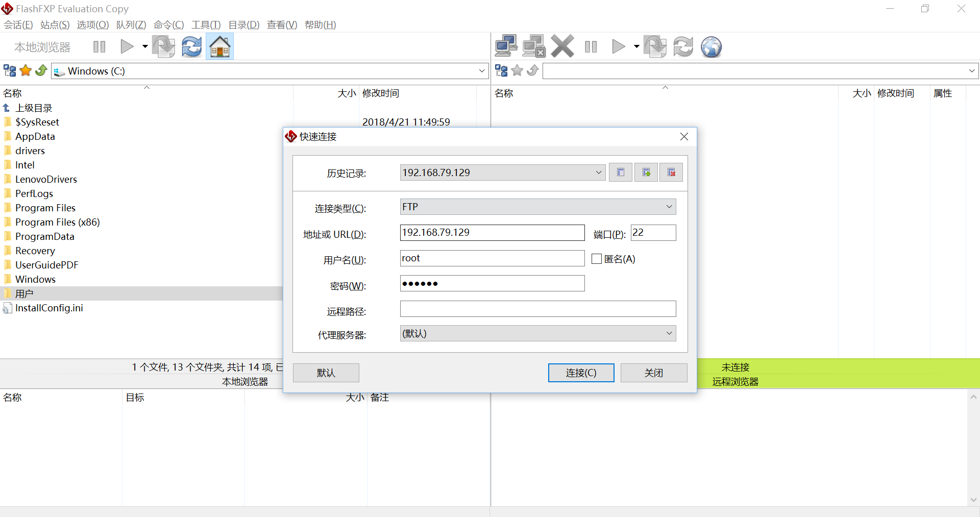Click the abort X icon

pyautogui.click(x=562, y=46)
